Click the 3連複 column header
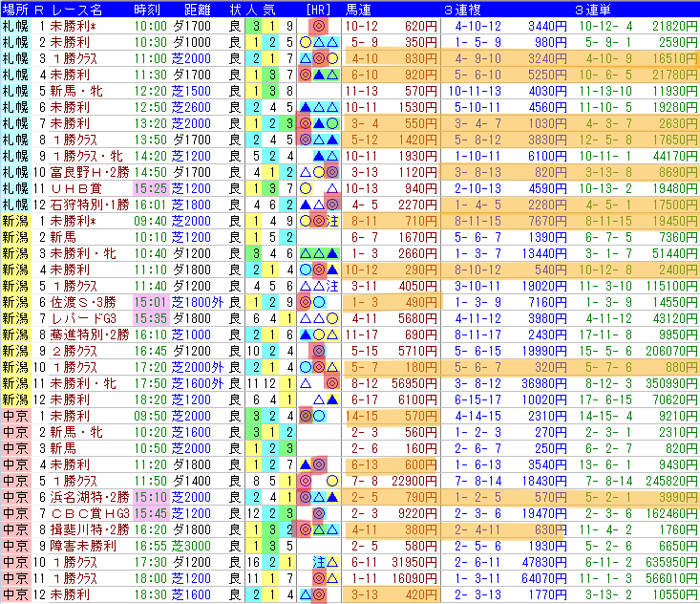The width and height of the screenshot is (700, 604). (x=462, y=10)
